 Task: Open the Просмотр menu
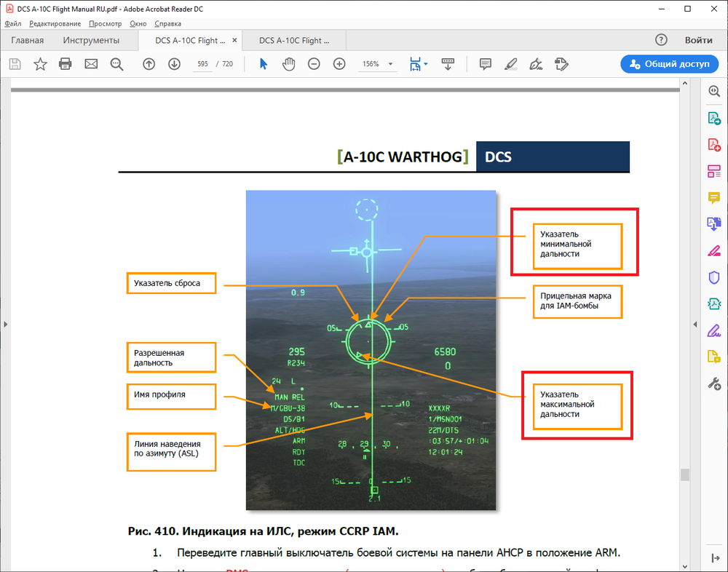click(x=106, y=24)
